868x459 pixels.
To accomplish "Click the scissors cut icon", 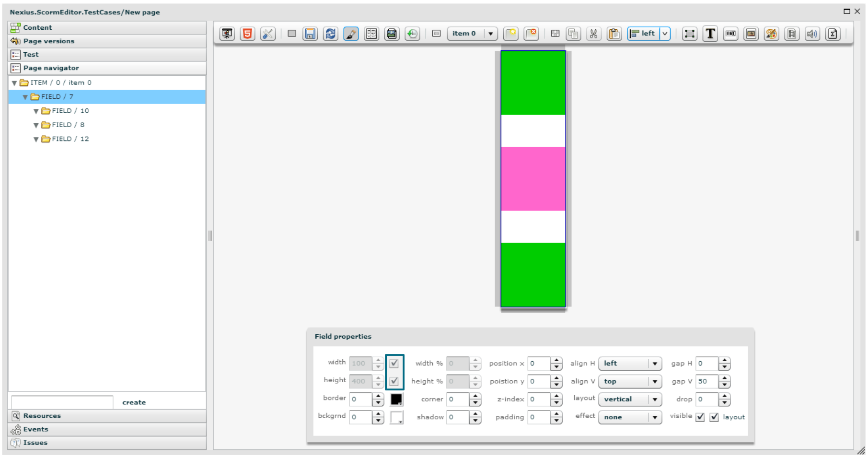I will tap(593, 34).
